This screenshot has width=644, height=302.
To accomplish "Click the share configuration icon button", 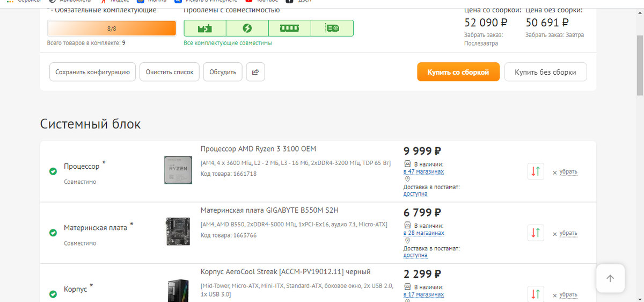I will point(255,72).
